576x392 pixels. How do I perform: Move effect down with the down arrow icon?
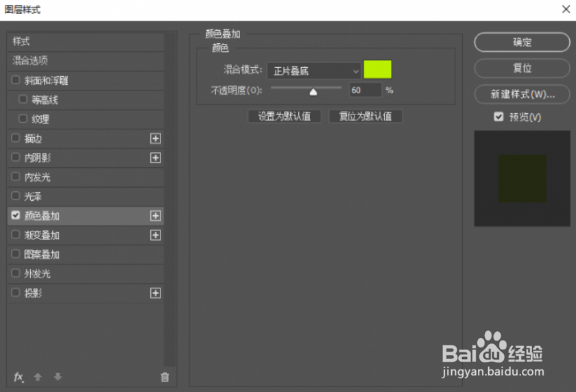point(58,377)
